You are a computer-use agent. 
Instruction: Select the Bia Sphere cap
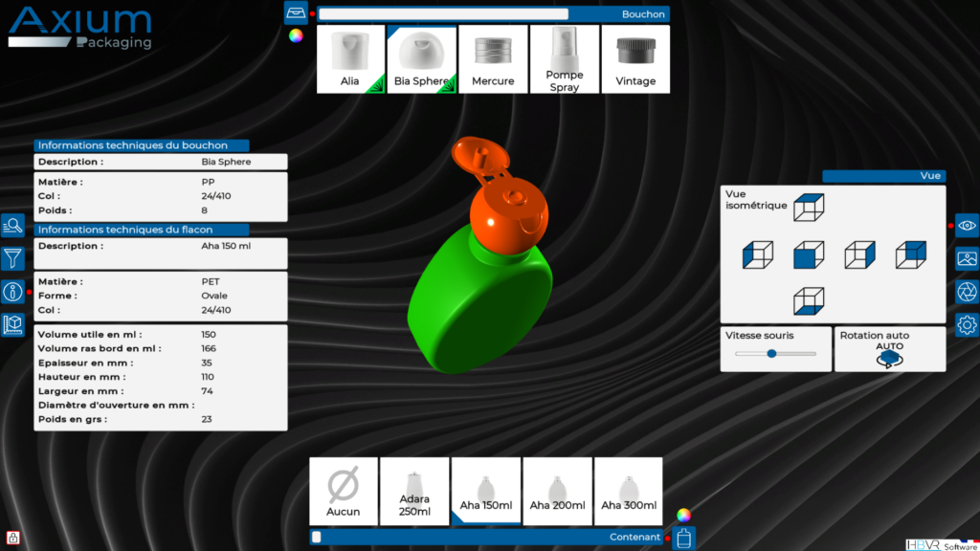[x=421, y=59]
